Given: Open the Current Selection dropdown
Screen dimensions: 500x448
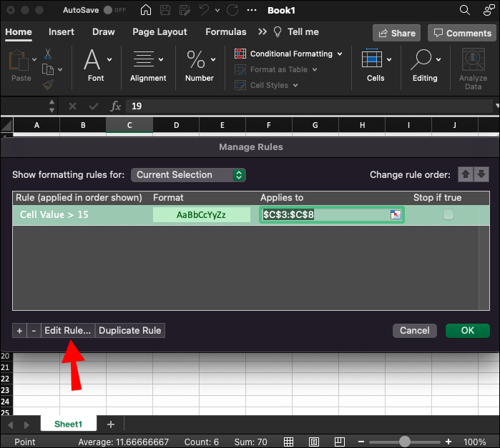Looking at the screenshot, I should click(189, 174).
